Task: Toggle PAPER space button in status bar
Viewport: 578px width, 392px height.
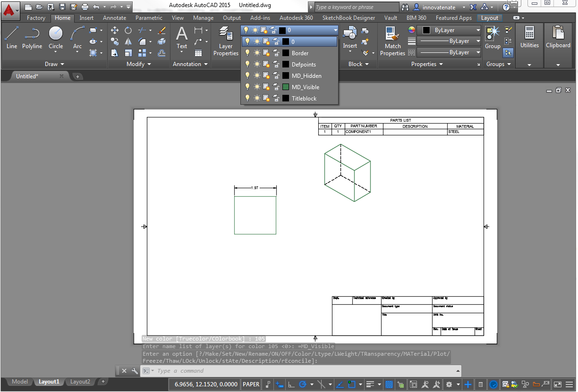Action: [x=251, y=384]
